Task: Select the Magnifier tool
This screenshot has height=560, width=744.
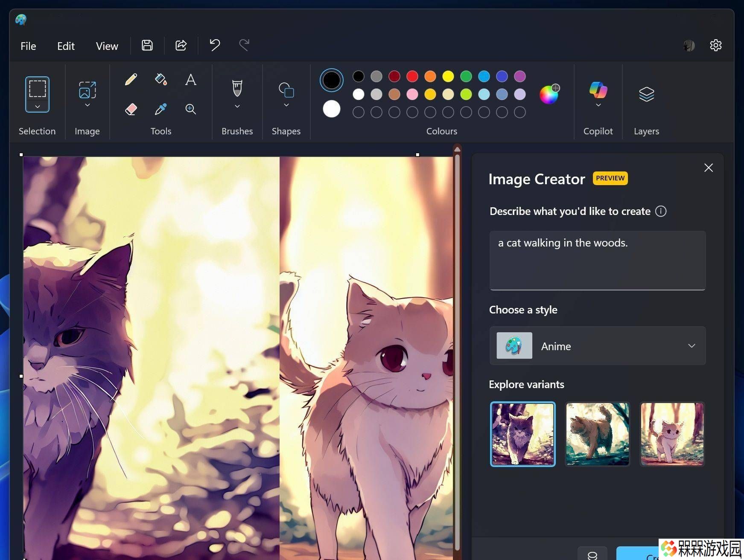Action: pos(191,109)
